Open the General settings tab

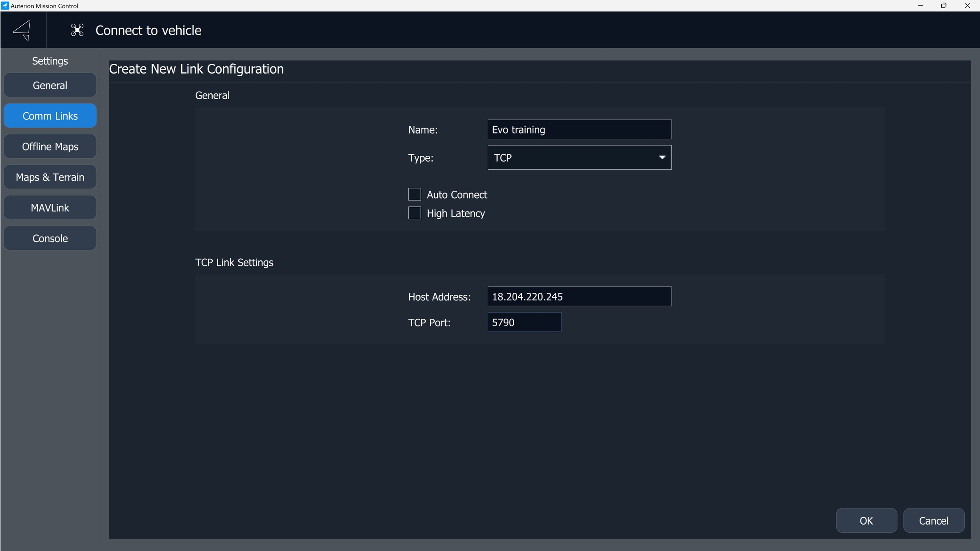pos(50,85)
